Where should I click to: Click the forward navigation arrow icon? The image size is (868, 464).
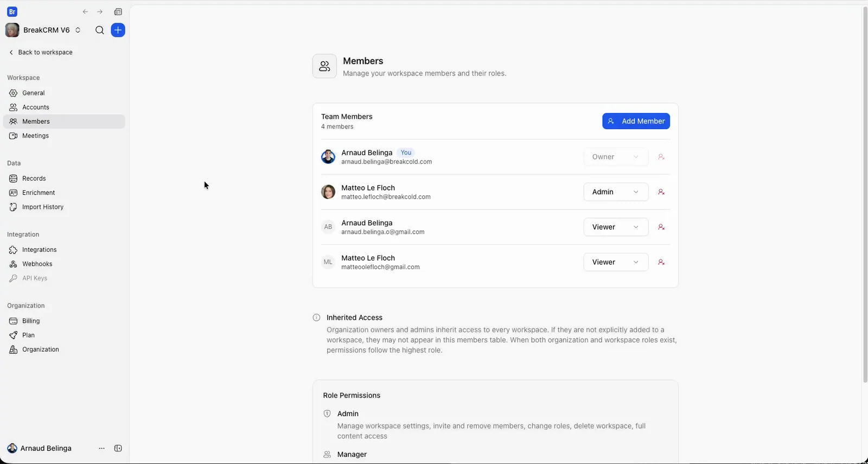click(100, 12)
